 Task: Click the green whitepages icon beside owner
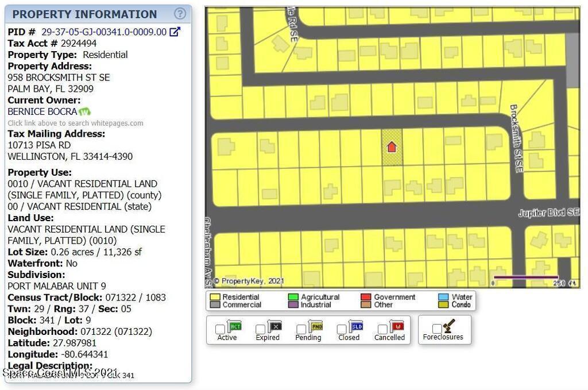85,111
